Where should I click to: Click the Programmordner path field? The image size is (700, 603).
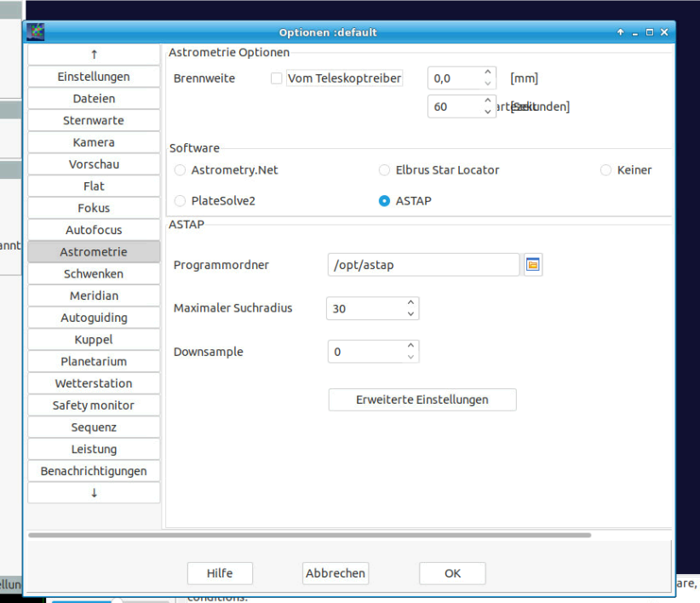(x=423, y=265)
